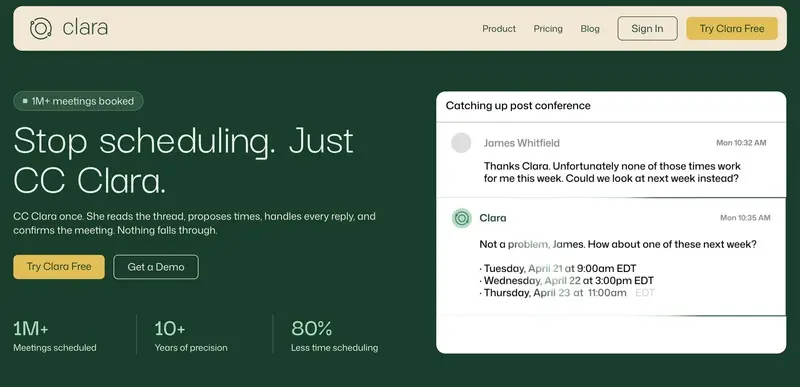Image resolution: width=800 pixels, height=387 pixels.
Task: Click the Tuesday, April 21 time option
Action: (558, 268)
